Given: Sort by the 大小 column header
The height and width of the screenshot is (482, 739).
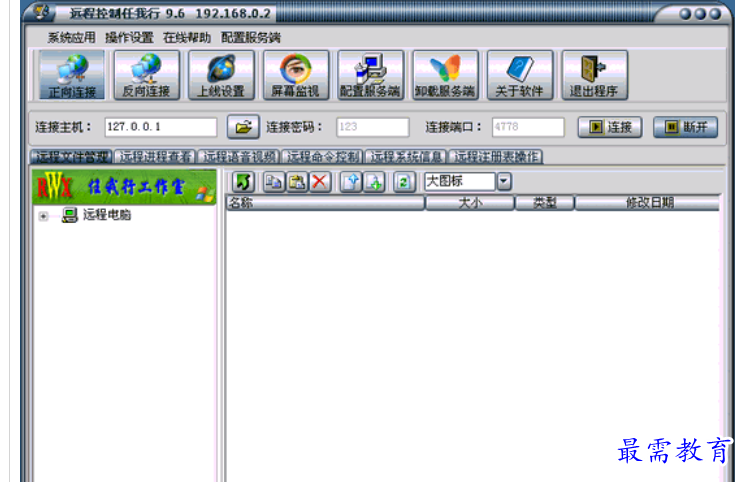Looking at the screenshot, I should point(470,203).
